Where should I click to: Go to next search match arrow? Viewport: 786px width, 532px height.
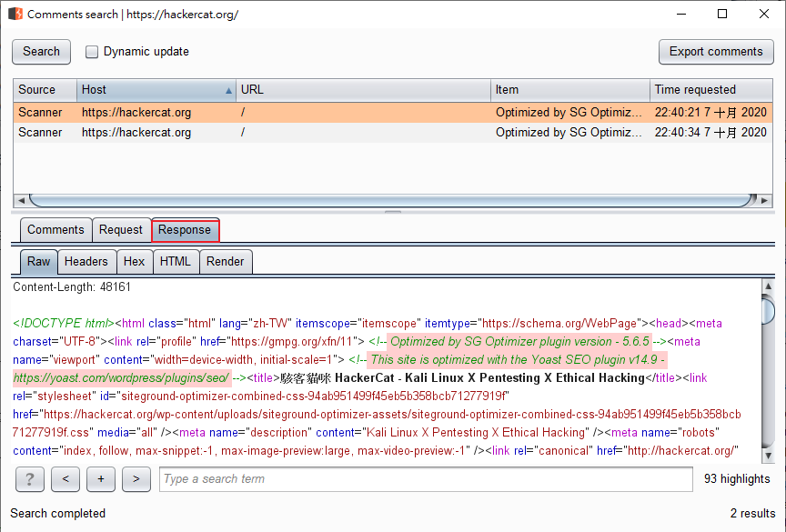[x=136, y=479]
